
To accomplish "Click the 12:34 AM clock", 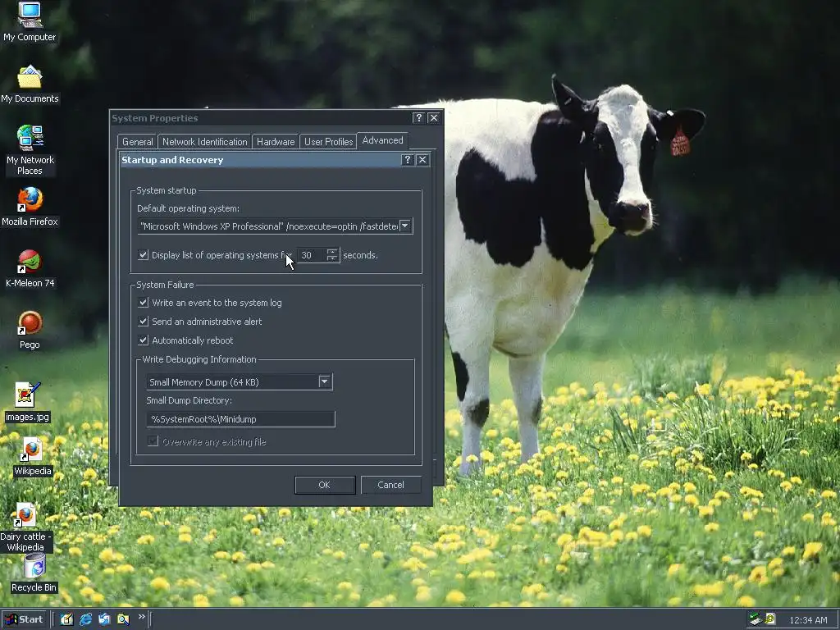I will (x=808, y=620).
